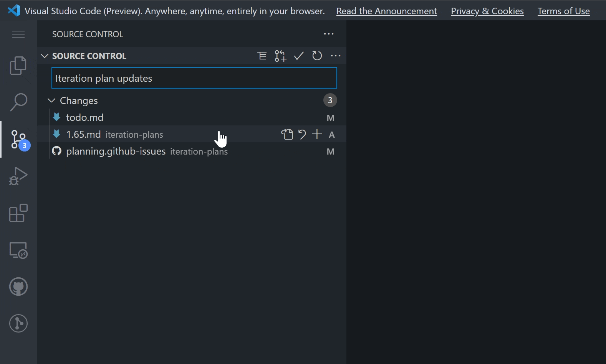Open the Git graph icon at the bottom of the activity bar
Screen dimensions: 606x364
click(x=18, y=323)
